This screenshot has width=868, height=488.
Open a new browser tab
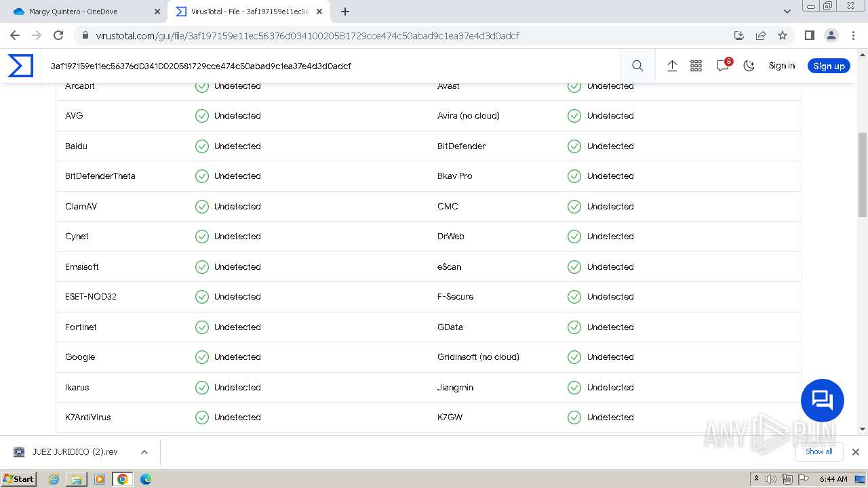coord(345,12)
